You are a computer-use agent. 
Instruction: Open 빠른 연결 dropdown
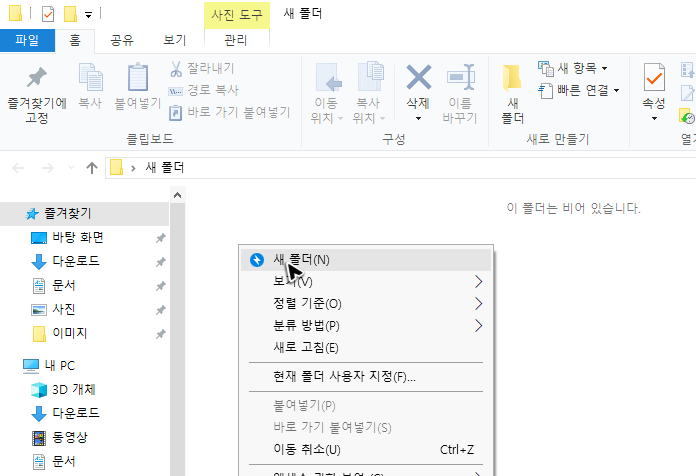click(x=578, y=91)
